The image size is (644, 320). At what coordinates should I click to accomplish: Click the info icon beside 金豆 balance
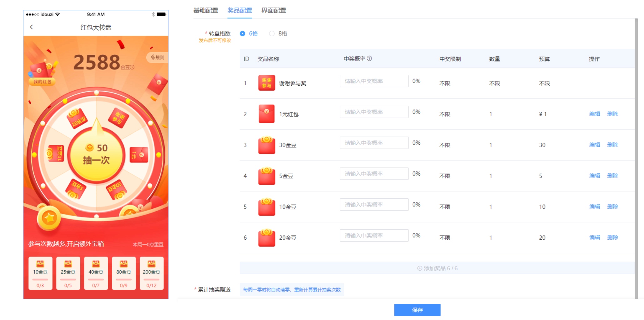pos(132,67)
